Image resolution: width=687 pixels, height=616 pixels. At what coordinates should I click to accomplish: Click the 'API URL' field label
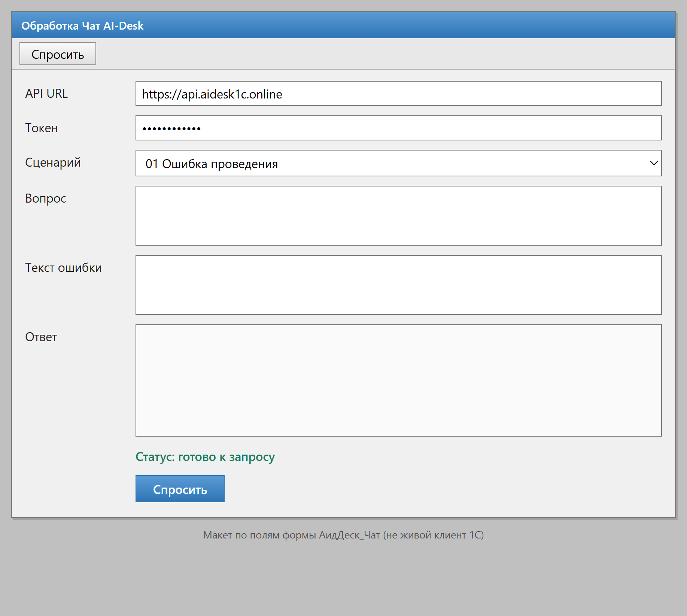[x=46, y=93]
